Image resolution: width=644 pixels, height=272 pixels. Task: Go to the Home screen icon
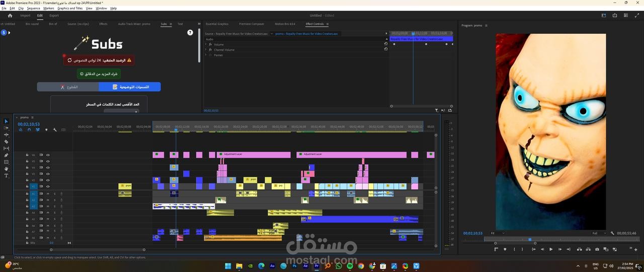10,16
